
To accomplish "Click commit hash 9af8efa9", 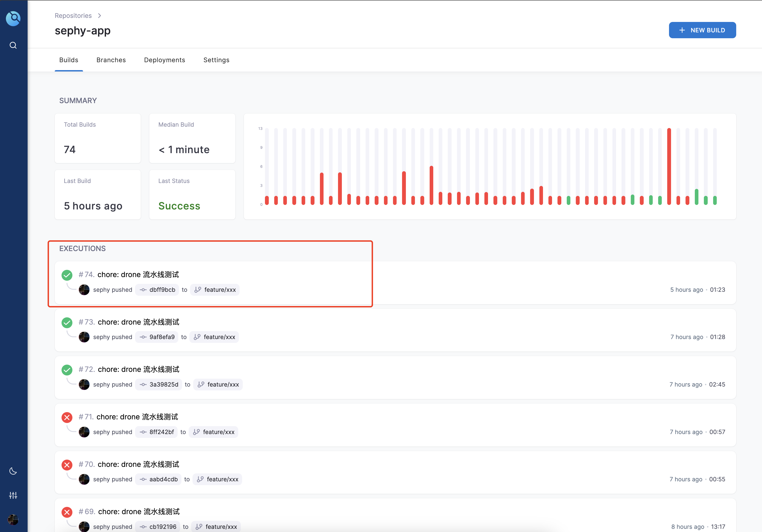I will (162, 337).
